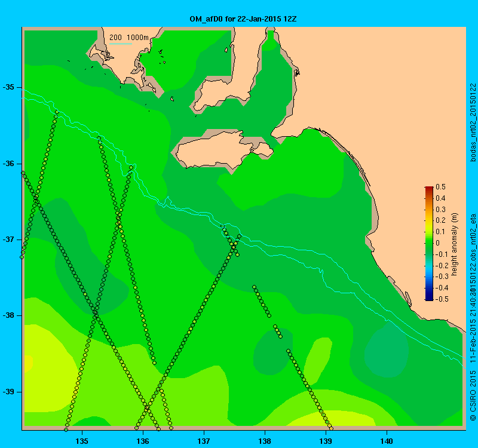The image size is (478, 448).
Task: Click the '-0.3' colorbar tick label
Action: click(441, 277)
